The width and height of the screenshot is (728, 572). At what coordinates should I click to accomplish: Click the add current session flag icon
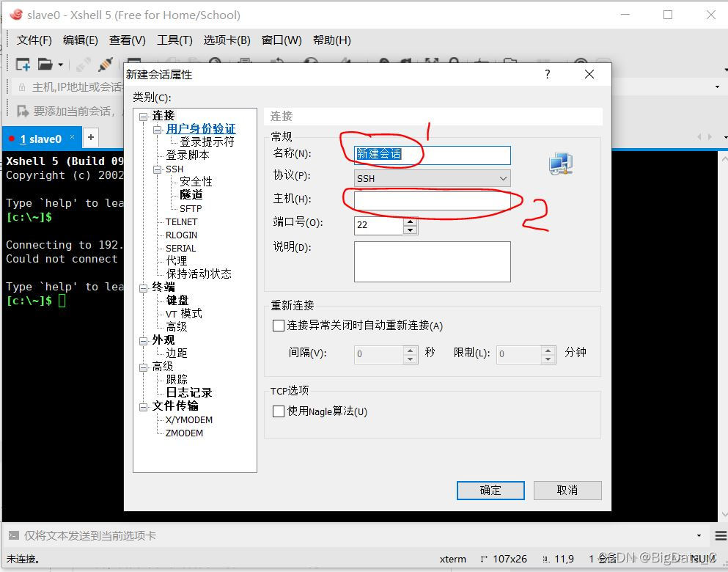point(22,111)
